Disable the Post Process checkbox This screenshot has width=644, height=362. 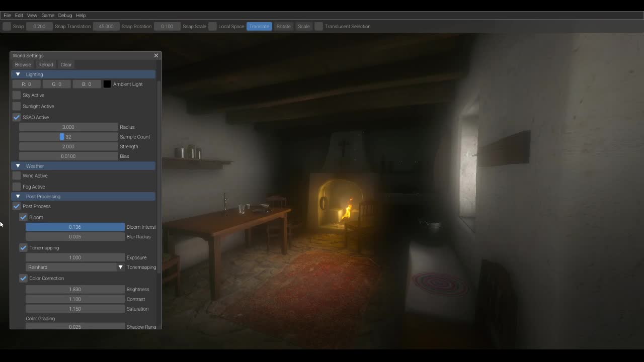pos(17,207)
